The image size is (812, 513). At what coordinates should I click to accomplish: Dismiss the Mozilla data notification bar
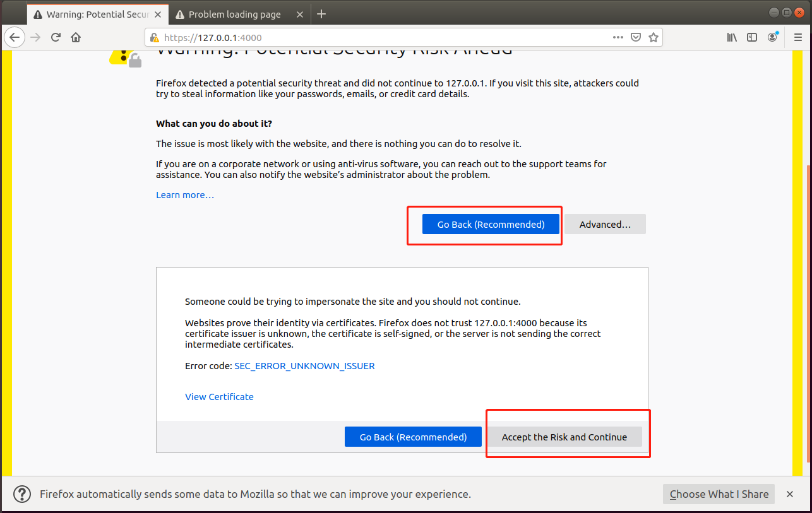pyautogui.click(x=789, y=494)
